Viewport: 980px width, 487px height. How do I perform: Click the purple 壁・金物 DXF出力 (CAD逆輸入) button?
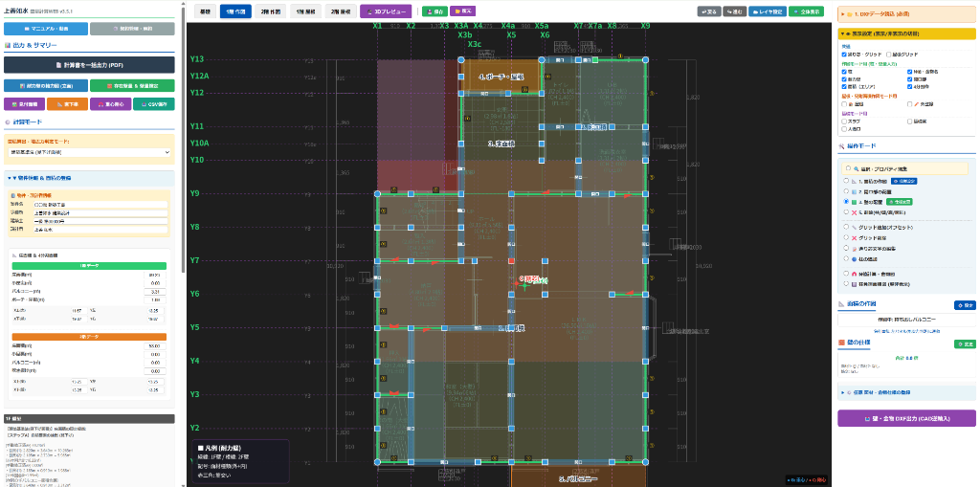coord(906,418)
